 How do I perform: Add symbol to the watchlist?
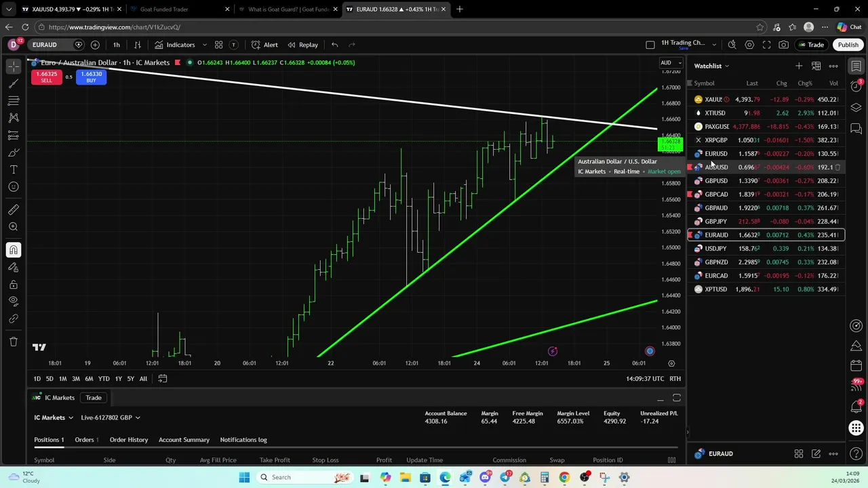[x=799, y=66]
